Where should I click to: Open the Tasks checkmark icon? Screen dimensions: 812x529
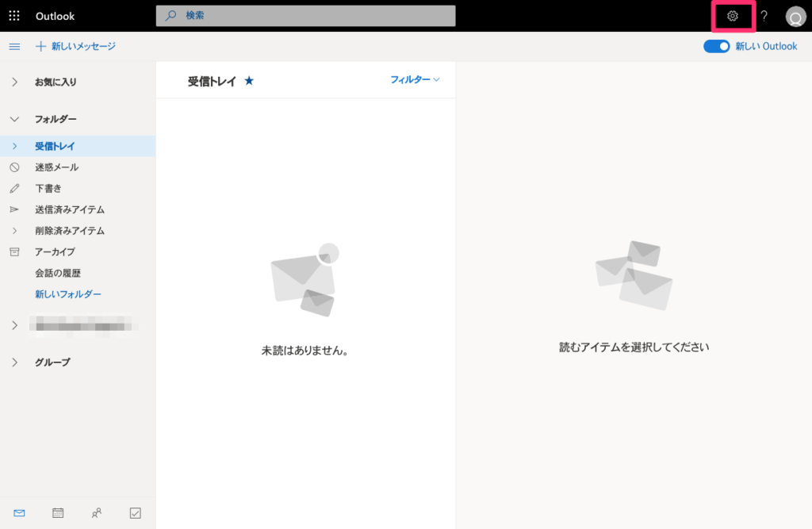pos(136,513)
